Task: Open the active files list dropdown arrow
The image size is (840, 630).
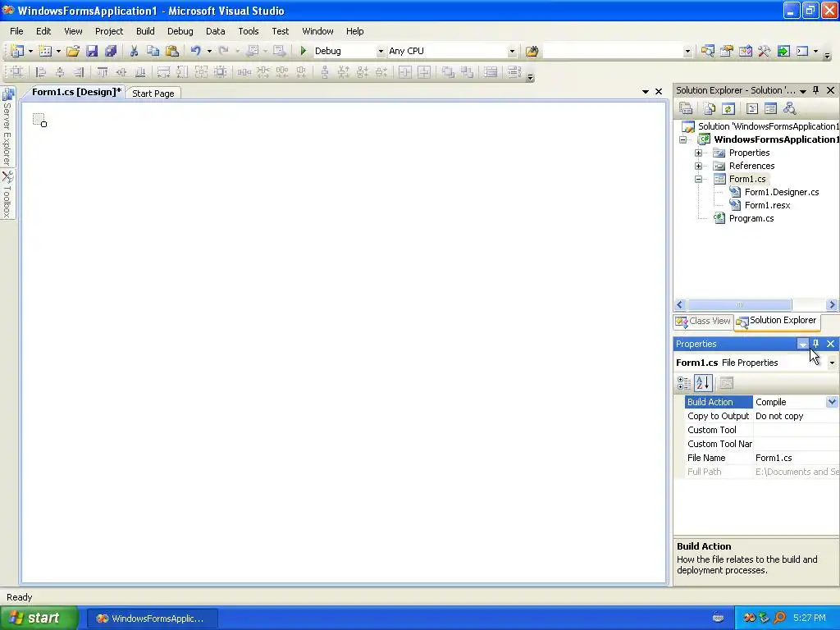Action: [x=646, y=92]
